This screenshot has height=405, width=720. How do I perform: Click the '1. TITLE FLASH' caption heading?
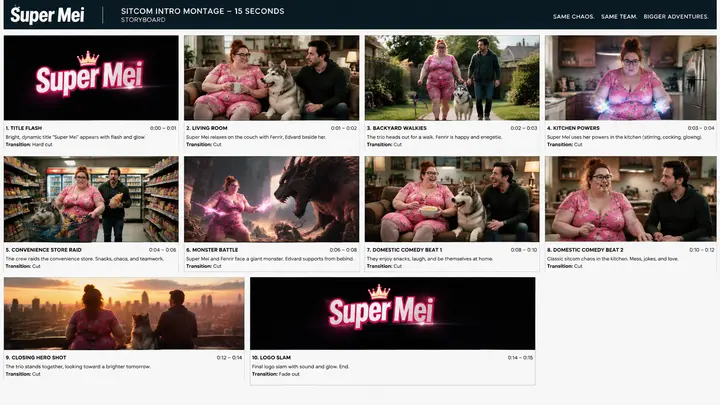click(23, 128)
